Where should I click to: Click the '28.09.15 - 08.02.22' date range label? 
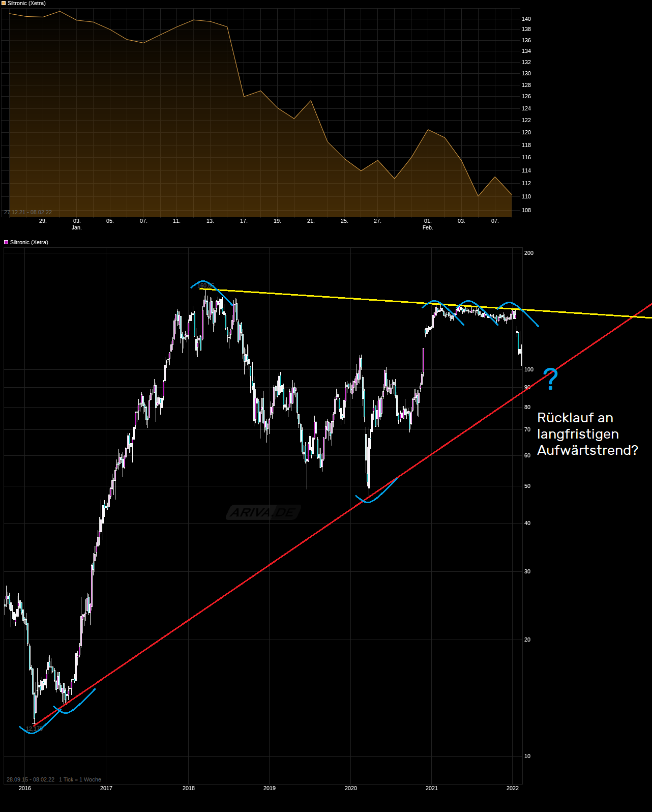pos(31,779)
